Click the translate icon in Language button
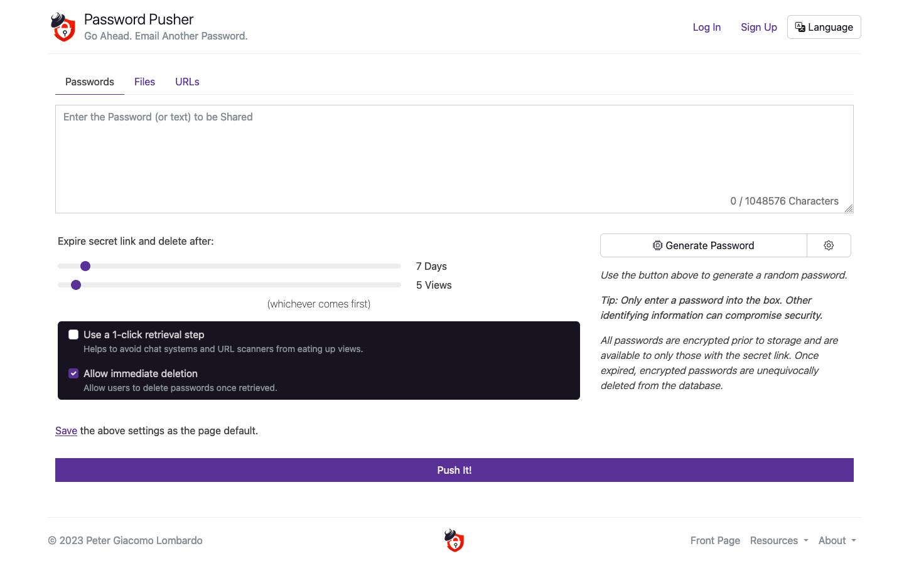Viewport: 909px width, 588px height. (x=800, y=27)
